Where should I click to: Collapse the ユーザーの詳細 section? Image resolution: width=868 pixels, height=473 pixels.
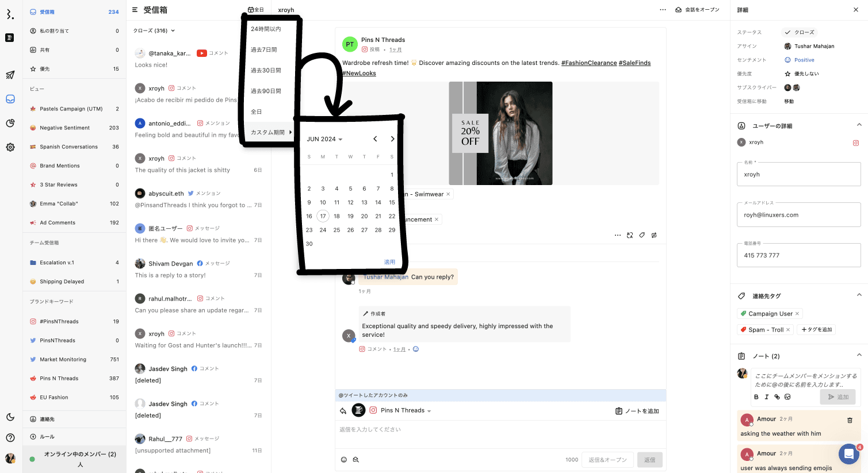[859, 125]
